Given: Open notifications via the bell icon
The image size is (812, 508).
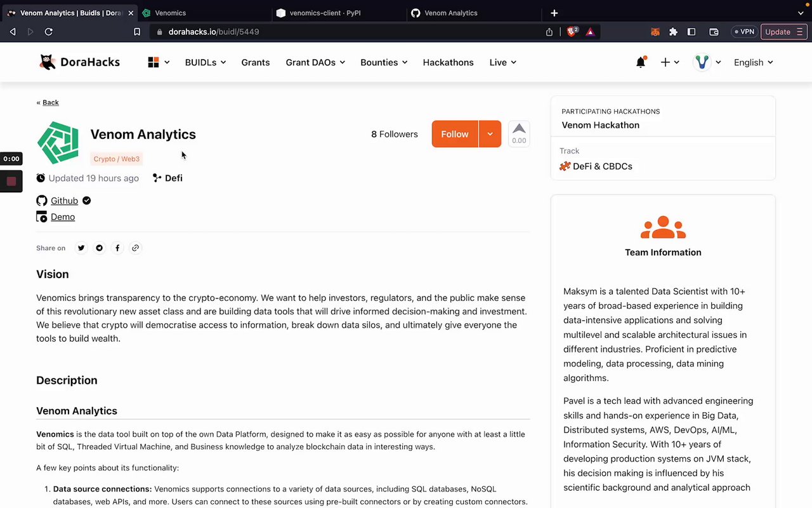Looking at the screenshot, I should click(x=641, y=62).
